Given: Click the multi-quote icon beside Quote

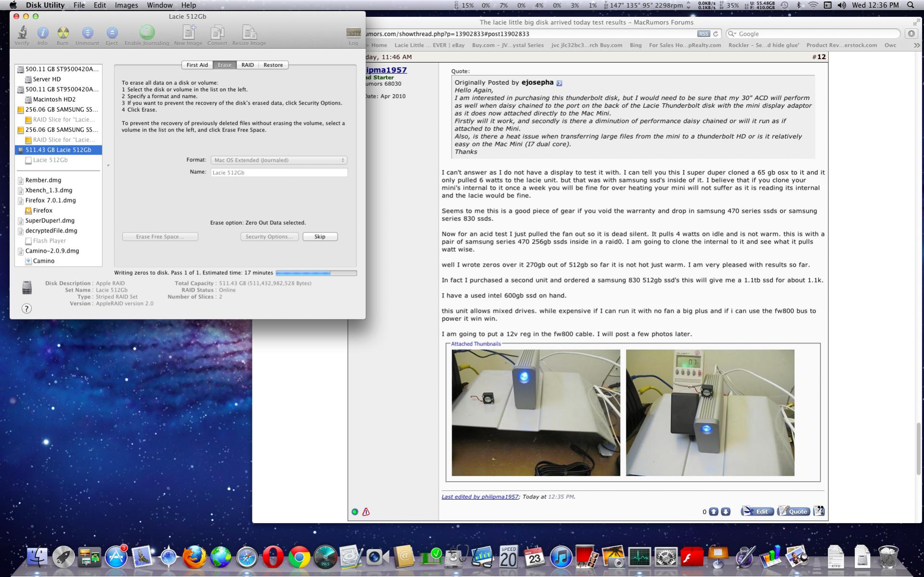Looking at the screenshot, I should tap(819, 511).
